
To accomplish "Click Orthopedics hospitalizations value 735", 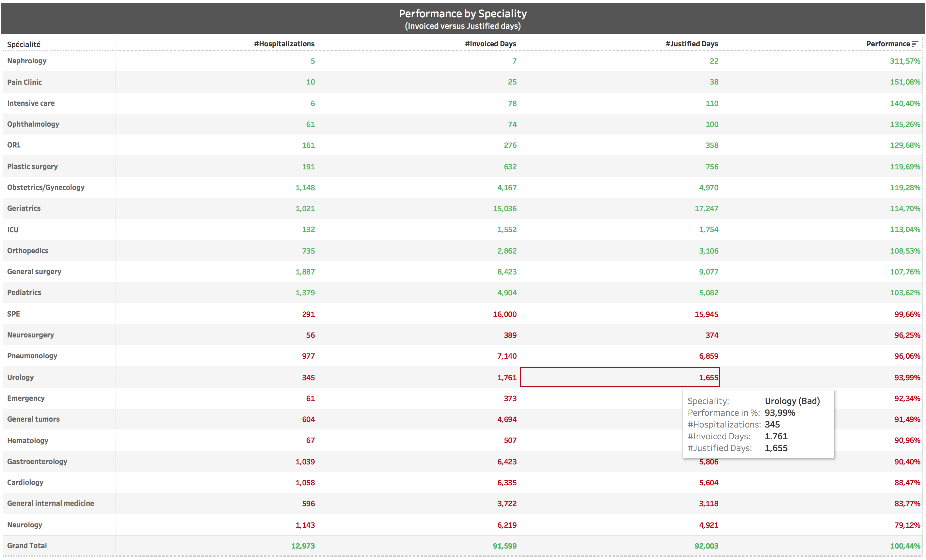I will 309,251.
